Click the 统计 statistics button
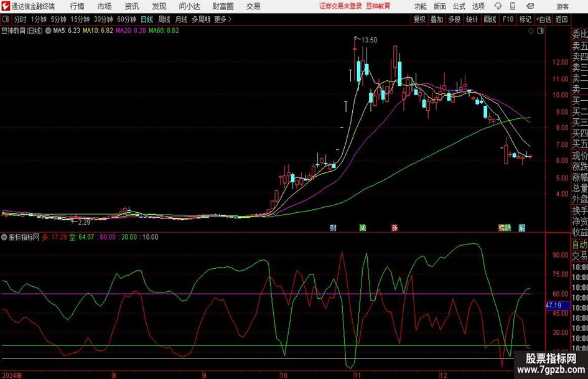588x379 pixels. 472,19
